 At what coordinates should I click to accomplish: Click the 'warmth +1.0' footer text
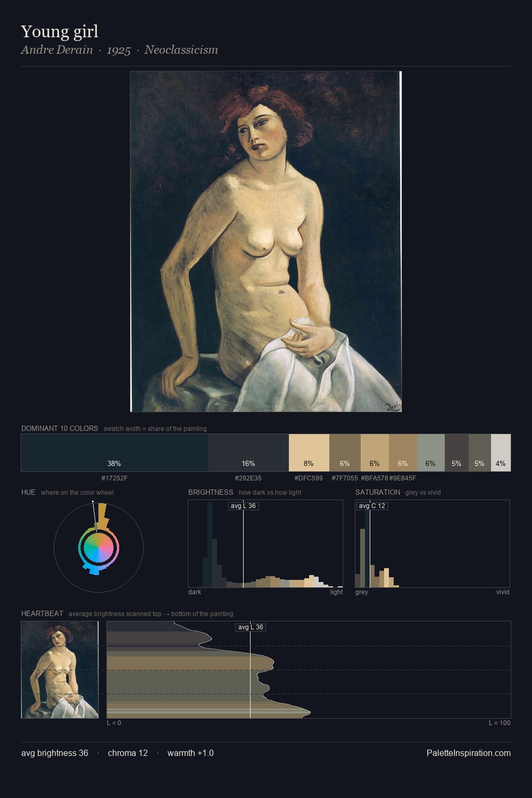pos(190,753)
